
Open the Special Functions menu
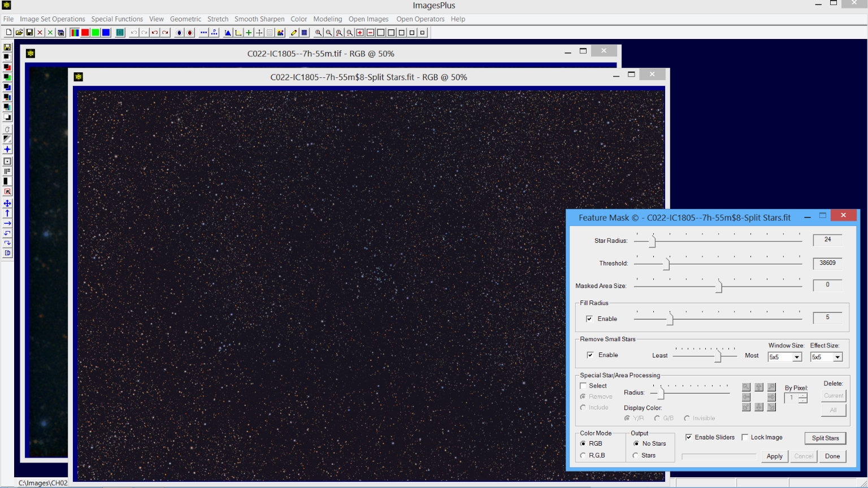point(117,19)
